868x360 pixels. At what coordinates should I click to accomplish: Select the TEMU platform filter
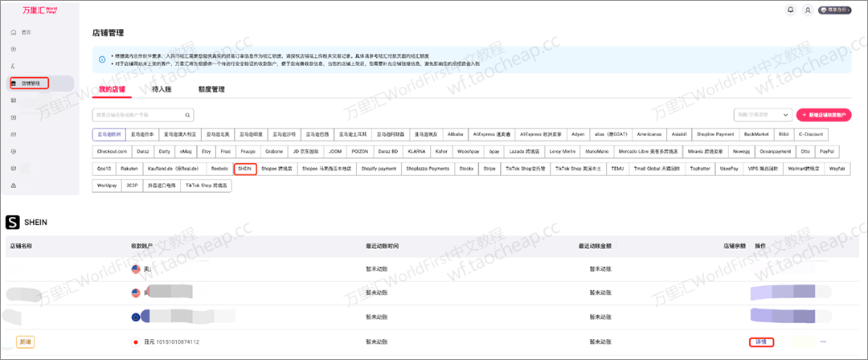point(616,168)
